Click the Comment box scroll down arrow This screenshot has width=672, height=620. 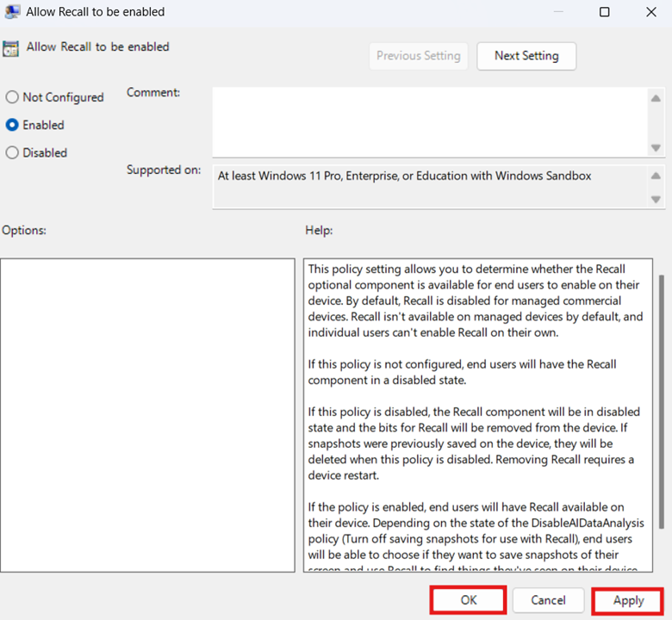(x=656, y=148)
